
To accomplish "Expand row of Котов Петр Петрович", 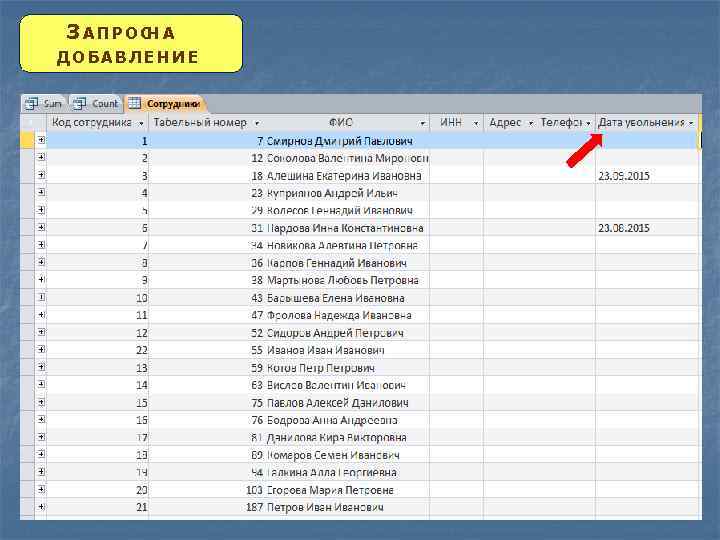I will (x=41, y=367).
